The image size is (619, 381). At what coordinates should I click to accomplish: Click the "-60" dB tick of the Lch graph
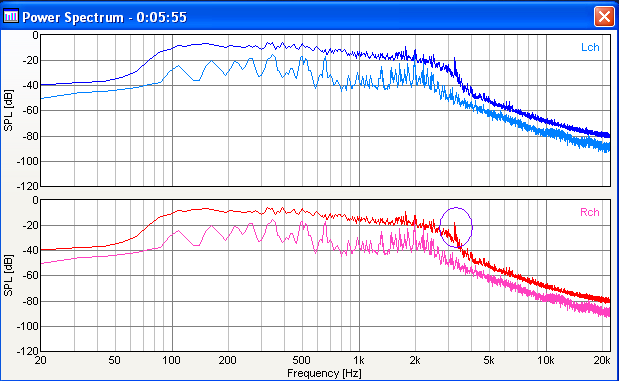click(x=30, y=111)
